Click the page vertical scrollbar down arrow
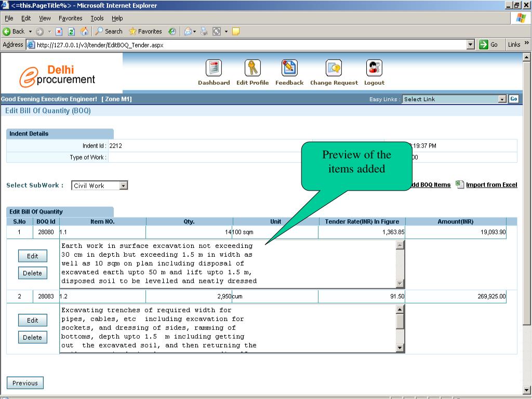Image resolution: width=532 pixels, height=399 pixels. tap(527, 390)
